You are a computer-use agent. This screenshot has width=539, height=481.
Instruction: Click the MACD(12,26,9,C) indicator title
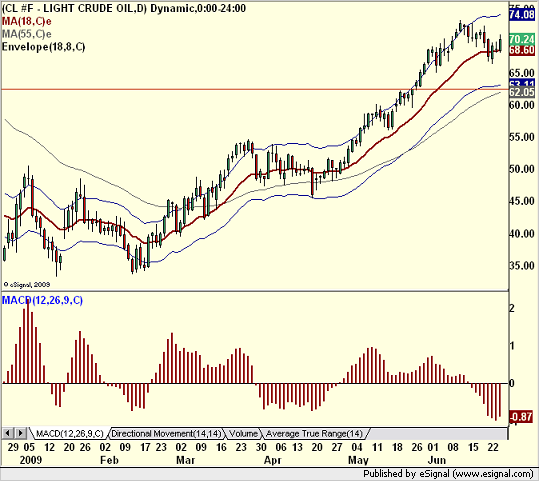[42, 300]
